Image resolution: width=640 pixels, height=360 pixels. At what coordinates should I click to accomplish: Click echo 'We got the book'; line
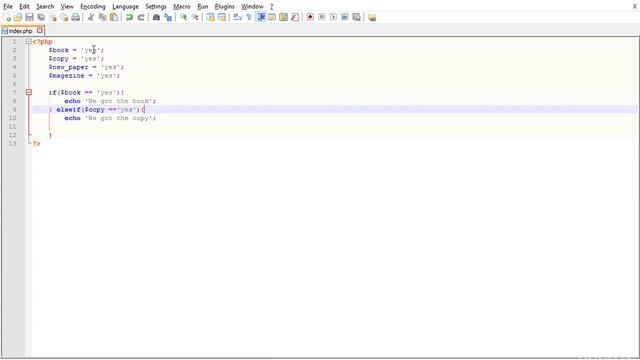pyautogui.click(x=110, y=101)
